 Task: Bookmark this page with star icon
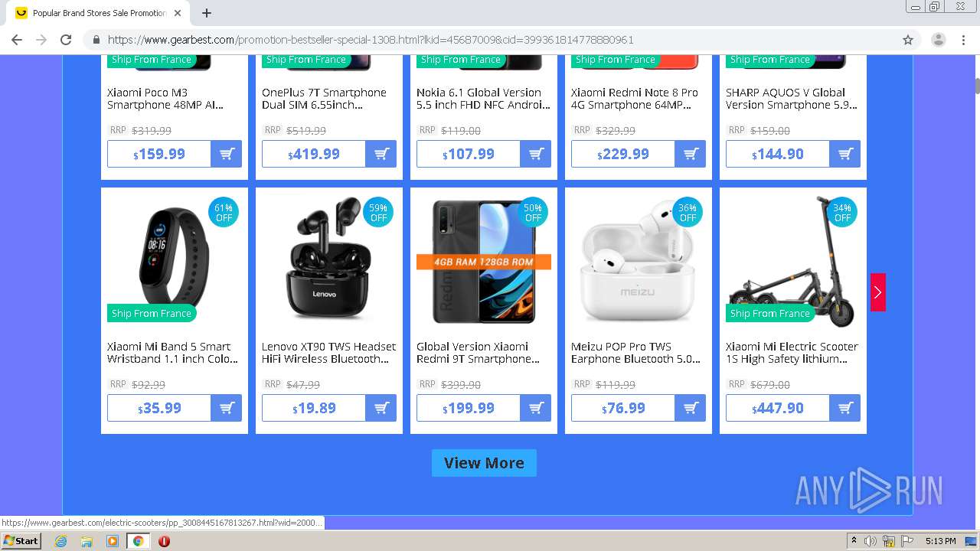pos(908,40)
